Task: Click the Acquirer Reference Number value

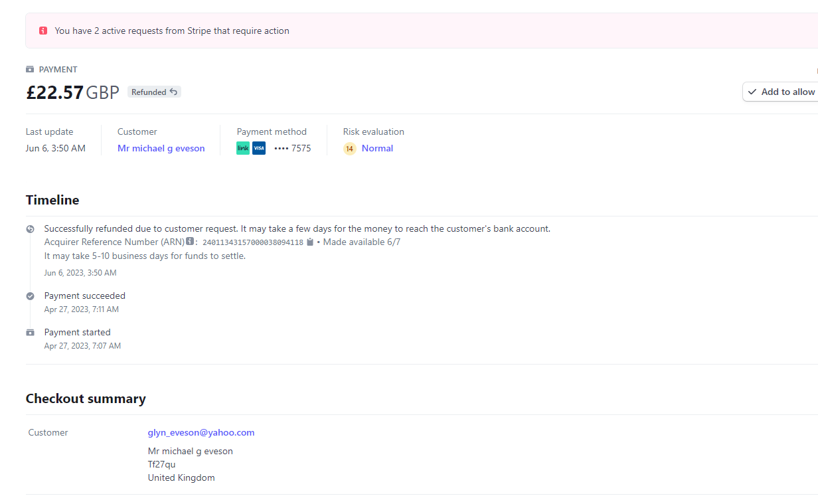Action: point(252,242)
